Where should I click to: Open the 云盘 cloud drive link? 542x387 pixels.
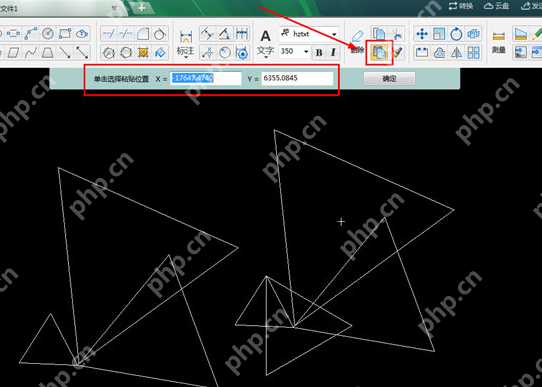[497, 6]
